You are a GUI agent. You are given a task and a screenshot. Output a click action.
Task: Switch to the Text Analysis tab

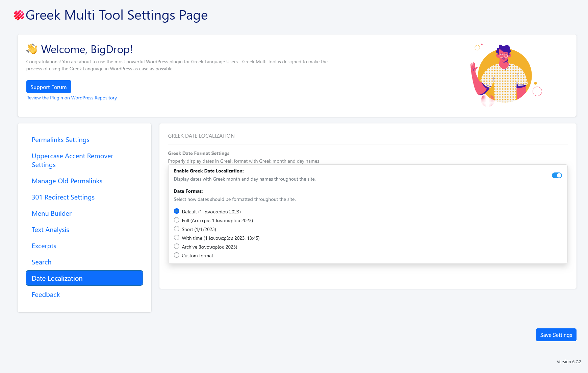[x=50, y=230]
